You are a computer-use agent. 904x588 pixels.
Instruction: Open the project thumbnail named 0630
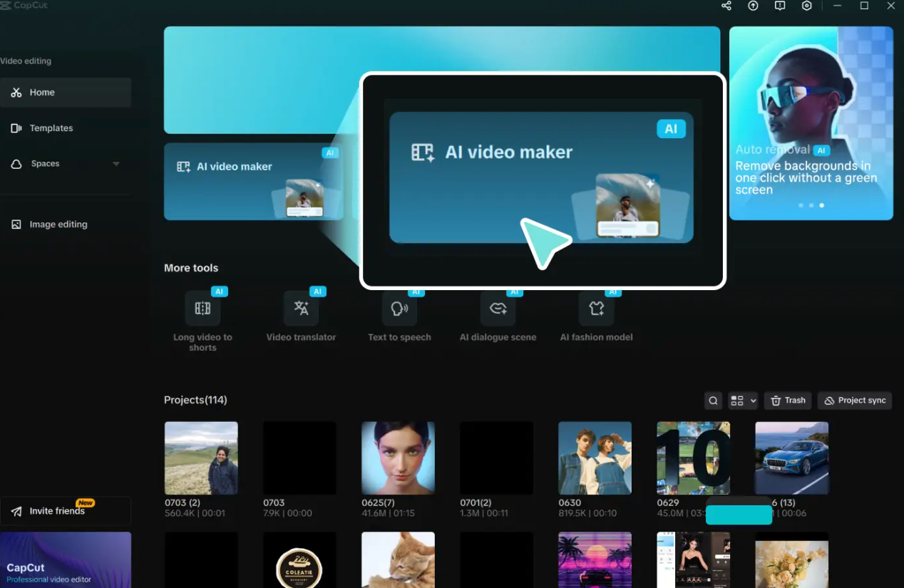tap(595, 458)
